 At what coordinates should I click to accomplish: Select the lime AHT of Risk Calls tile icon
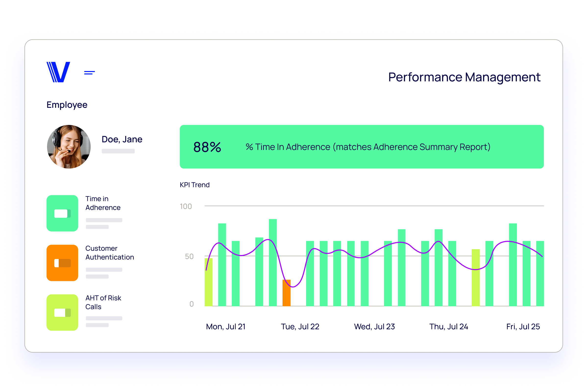click(62, 313)
